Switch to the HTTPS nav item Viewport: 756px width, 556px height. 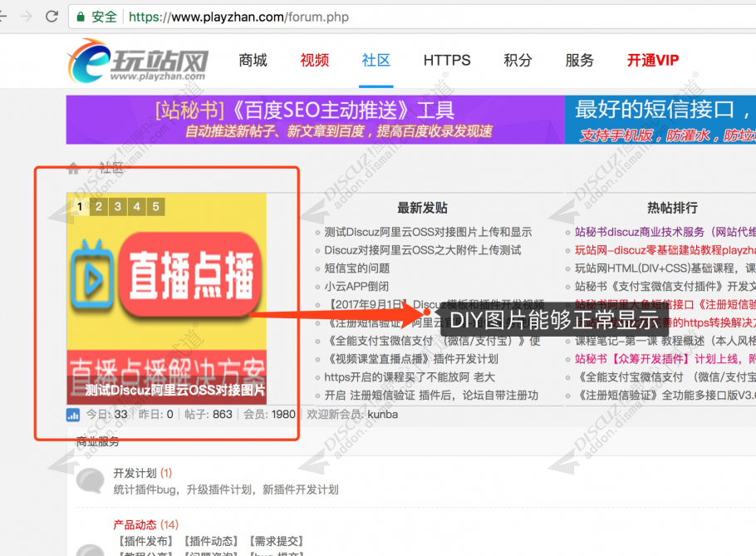pos(447,60)
